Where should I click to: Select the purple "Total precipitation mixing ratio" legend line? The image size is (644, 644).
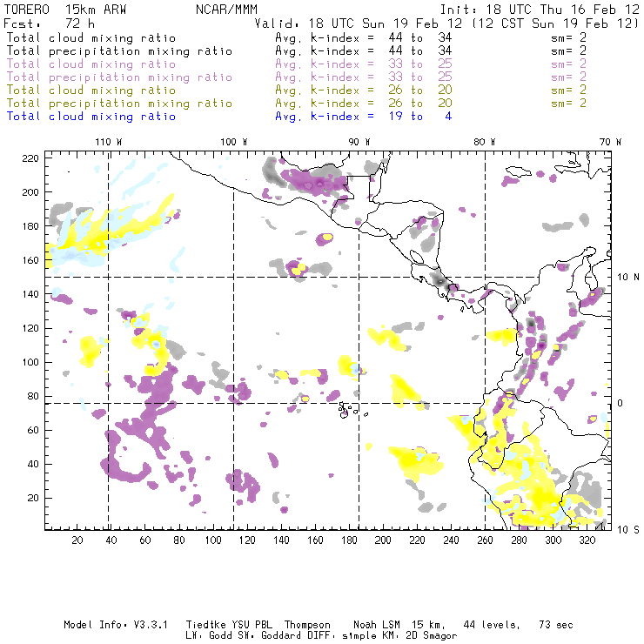click(x=119, y=77)
